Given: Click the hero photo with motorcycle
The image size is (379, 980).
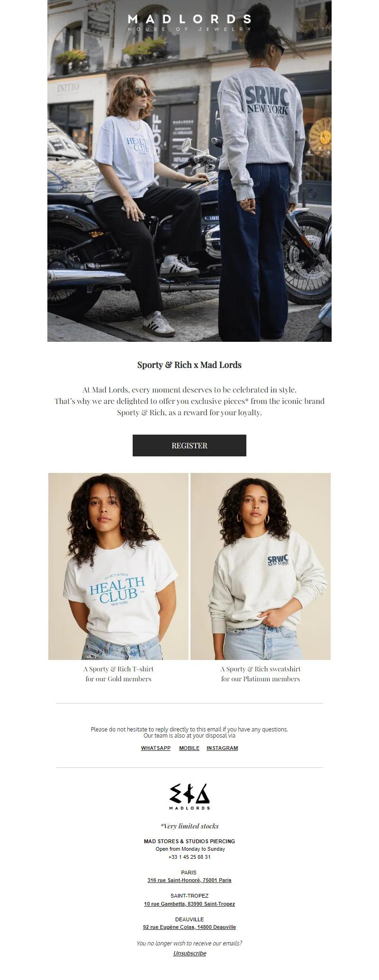Looking at the screenshot, I should pyautogui.click(x=189, y=171).
